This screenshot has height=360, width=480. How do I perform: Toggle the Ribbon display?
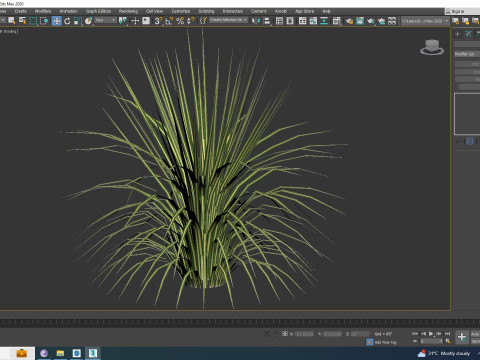(302, 21)
